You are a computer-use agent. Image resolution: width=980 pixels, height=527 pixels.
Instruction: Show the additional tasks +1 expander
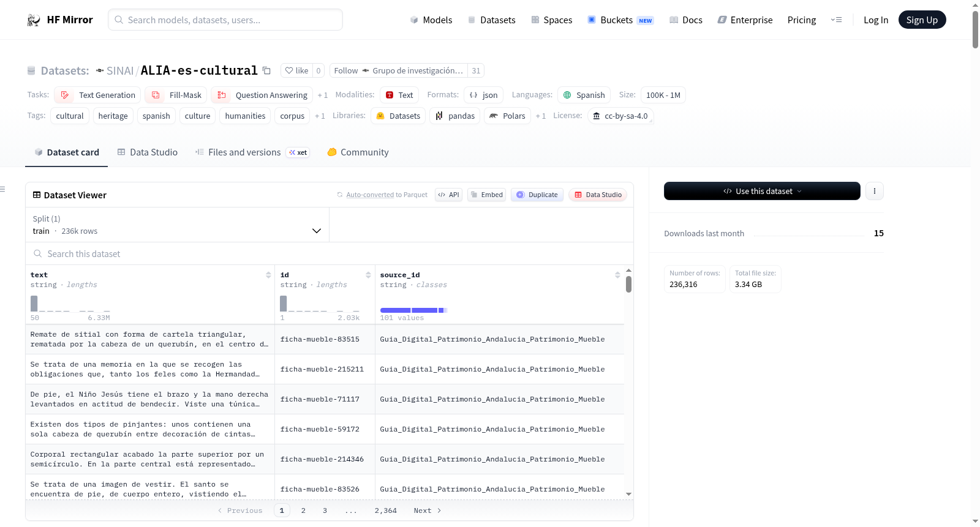323,95
